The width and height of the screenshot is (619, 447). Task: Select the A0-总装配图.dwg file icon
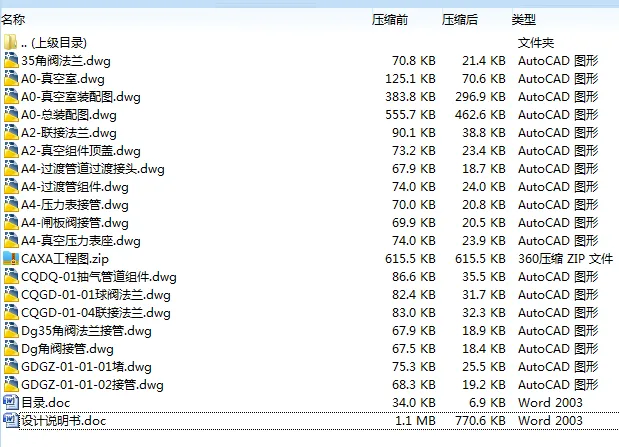click(11, 115)
